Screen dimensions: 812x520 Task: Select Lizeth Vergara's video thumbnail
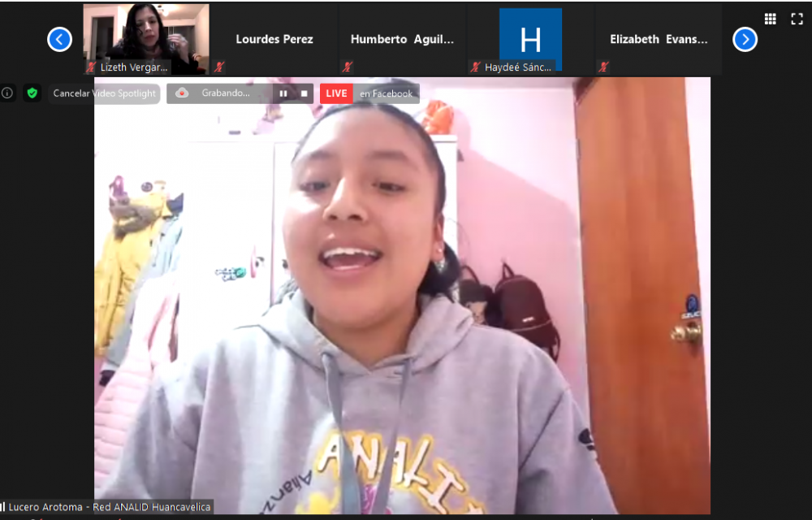tap(146, 32)
